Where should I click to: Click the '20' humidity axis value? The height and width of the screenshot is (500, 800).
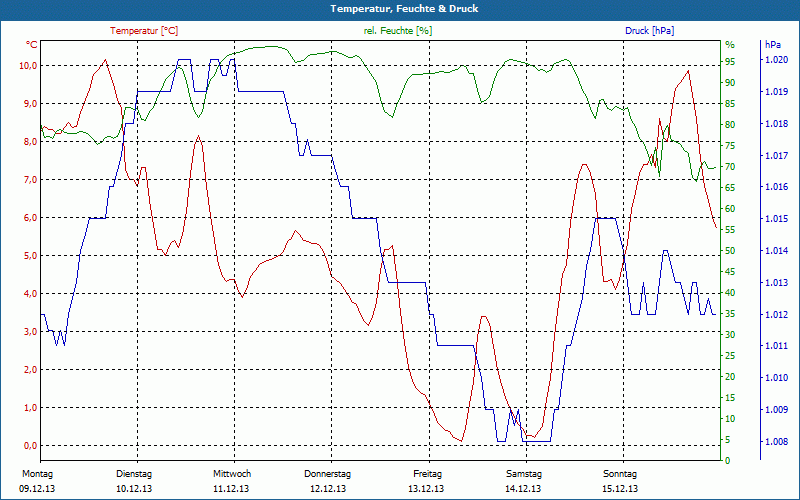point(730,377)
